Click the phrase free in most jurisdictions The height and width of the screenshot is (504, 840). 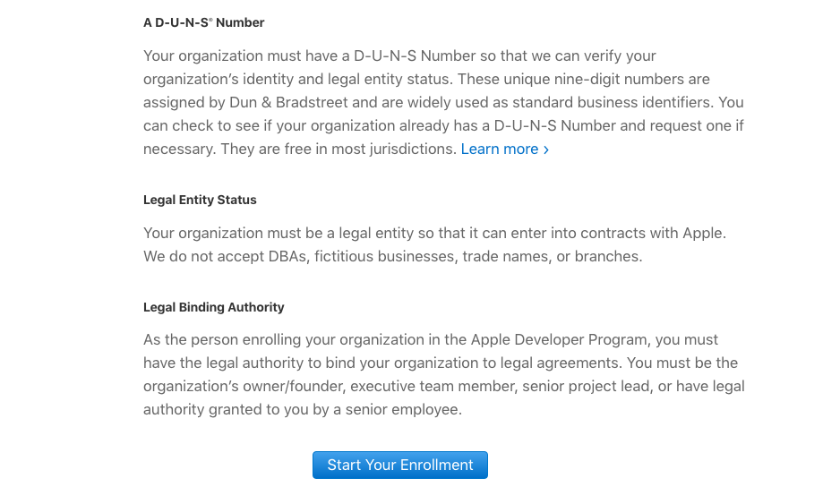point(369,149)
